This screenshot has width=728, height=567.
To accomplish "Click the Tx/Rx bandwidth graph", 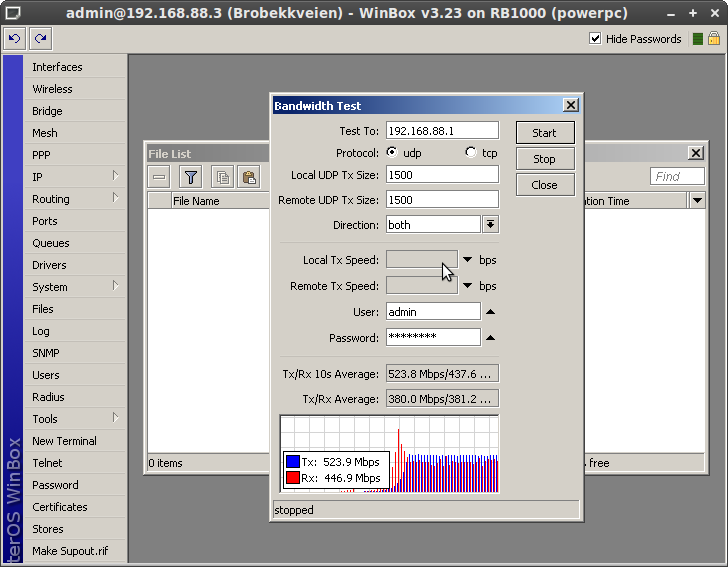I will pos(389,454).
